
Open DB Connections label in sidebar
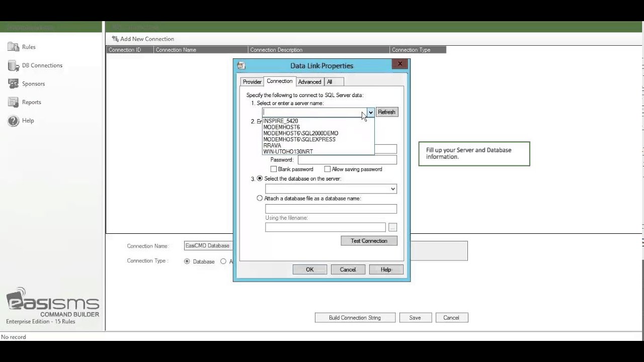42,65
